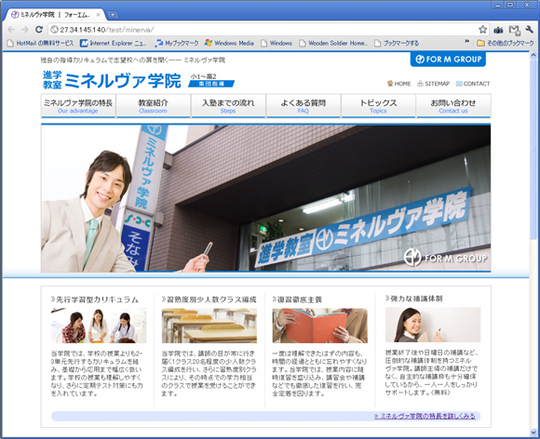This screenshot has width=540, height=439.
Task: Bookmark this page with the star icon
Action: 483,30
